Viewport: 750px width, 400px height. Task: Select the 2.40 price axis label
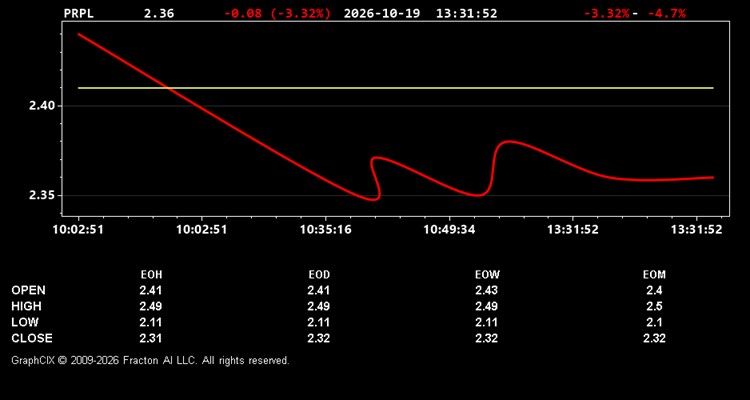coord(42,106)
